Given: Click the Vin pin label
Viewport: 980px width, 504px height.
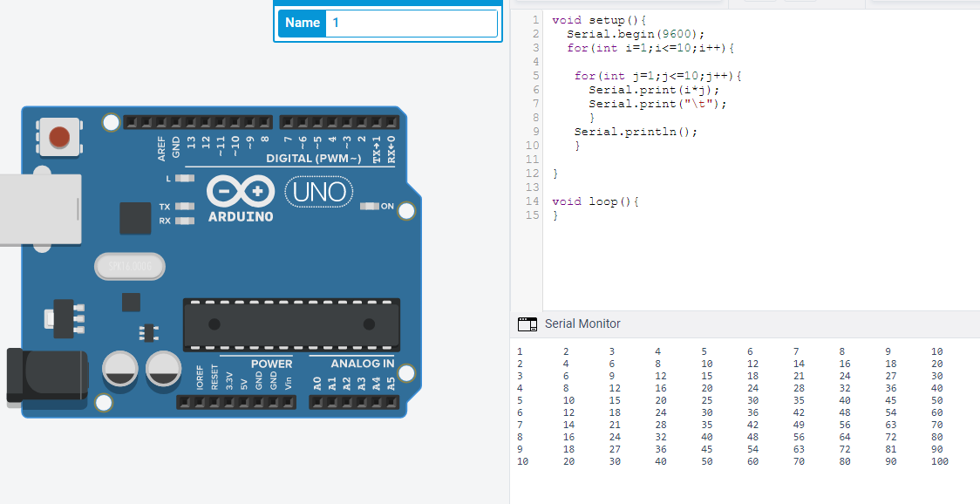Looking at the screenshot, I should point(288,384).
